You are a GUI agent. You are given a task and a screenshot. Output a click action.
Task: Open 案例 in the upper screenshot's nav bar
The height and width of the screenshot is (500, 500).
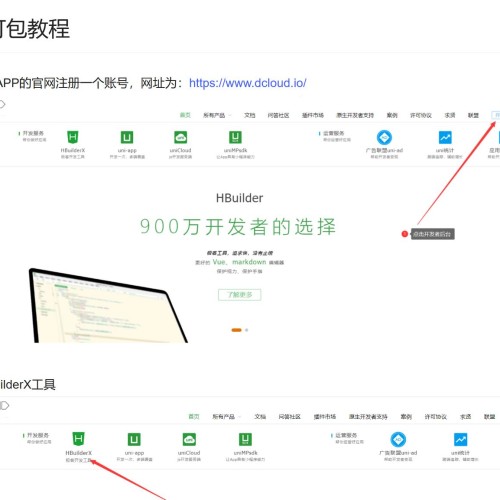click(x=392, y=115)
